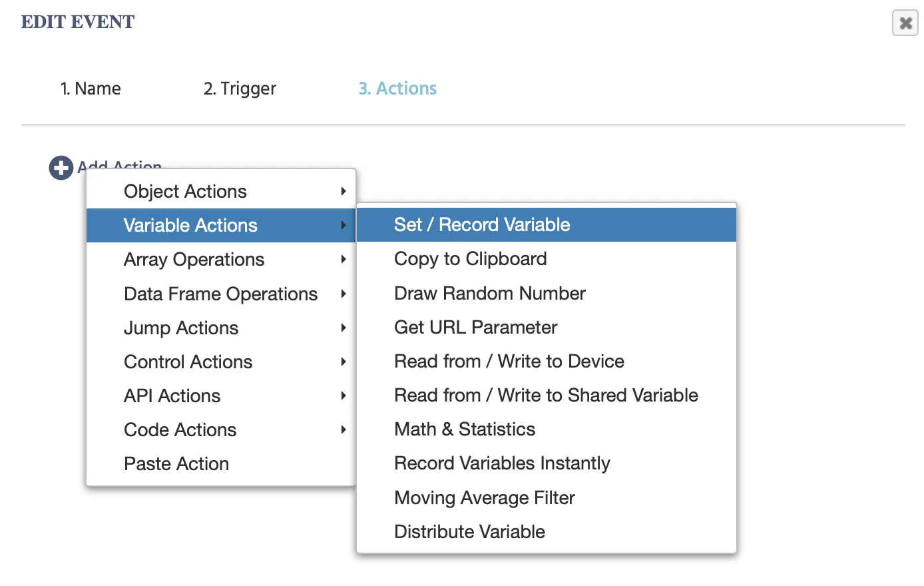Pick the Math & Statistics action
924x586 pixels.
tap(464, 430)
